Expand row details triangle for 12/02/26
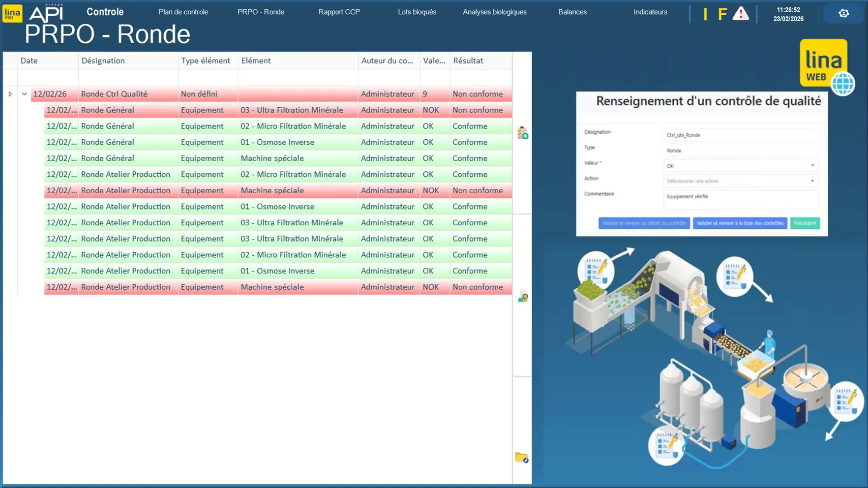 click(10, 94)
